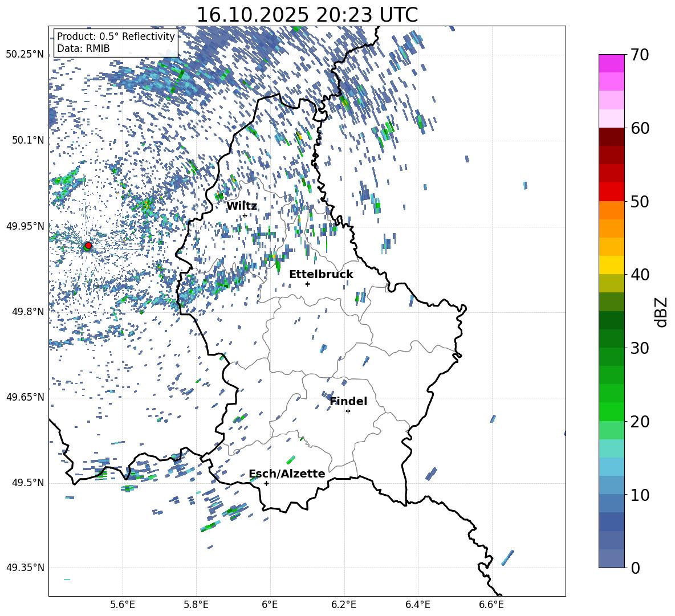Click the Ettelbruck station cross marker
The height and width of the screenshot is (616, 675).
(307, 284)
